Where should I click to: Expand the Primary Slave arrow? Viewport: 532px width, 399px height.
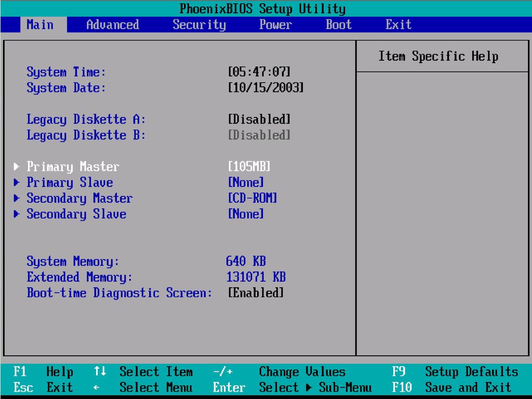(x=16, y=182)
